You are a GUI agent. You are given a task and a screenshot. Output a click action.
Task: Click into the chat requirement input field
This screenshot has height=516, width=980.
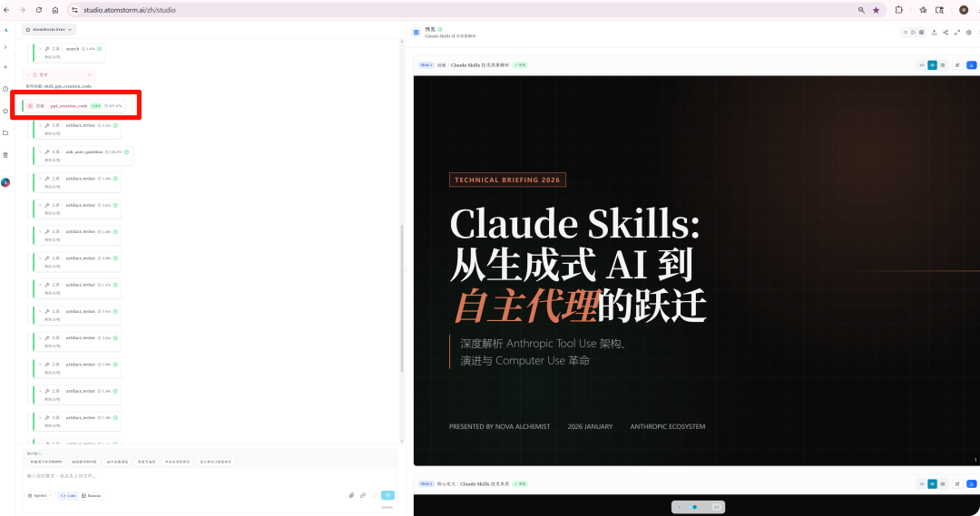tap(210, 476)
